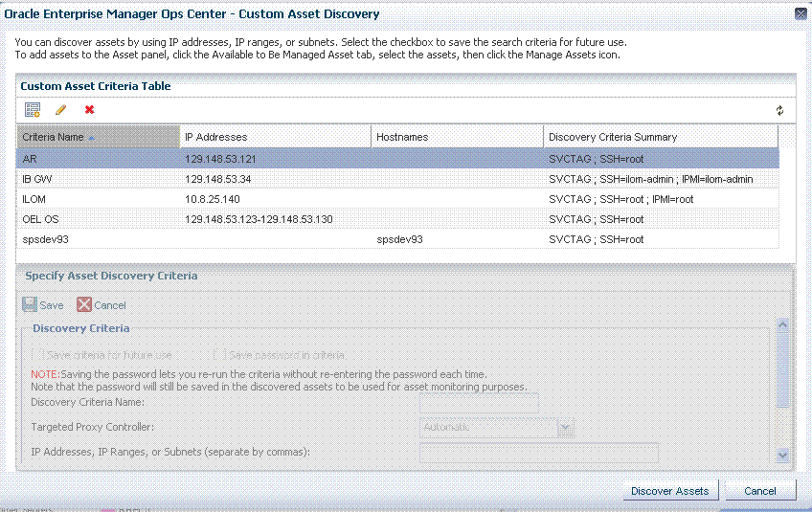Click the refresh icon of criteria table
The image size is (812, 512).
point(779,110)
